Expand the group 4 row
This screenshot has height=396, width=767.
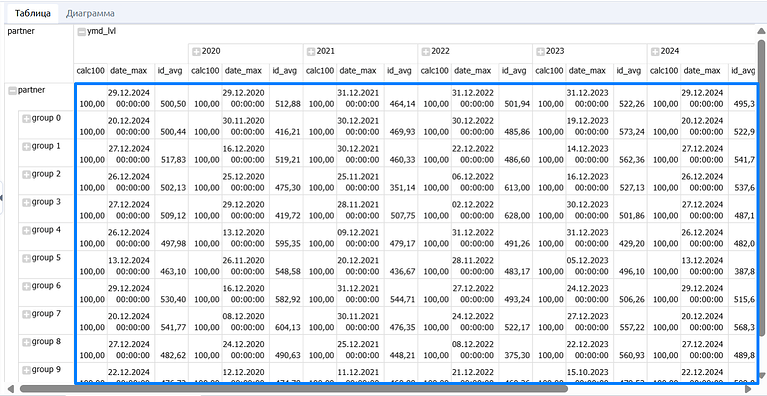click(26, 230)
